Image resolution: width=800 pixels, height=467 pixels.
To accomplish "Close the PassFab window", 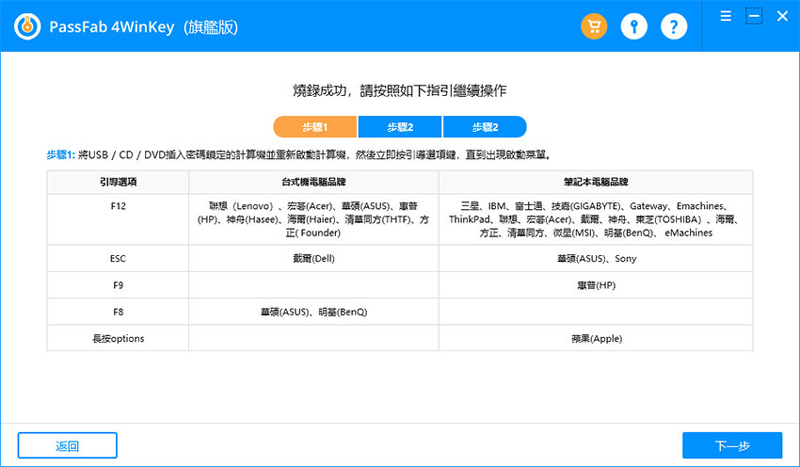I will point(782,16).
